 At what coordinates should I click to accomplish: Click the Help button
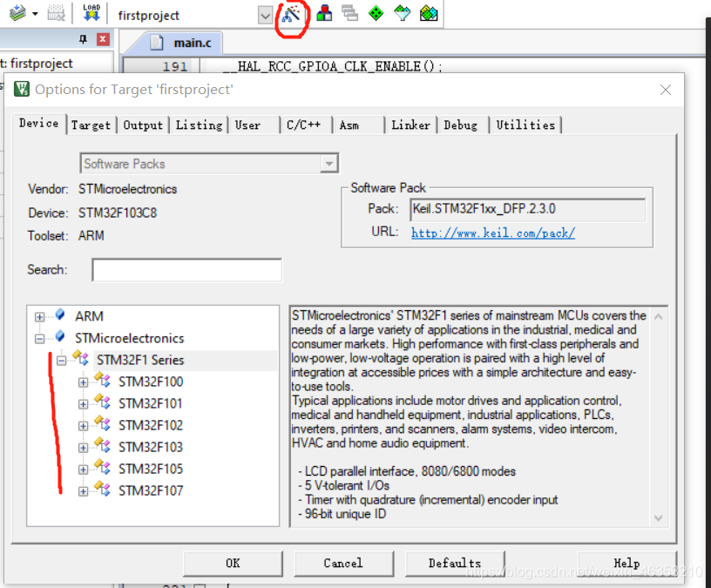tap(626, 563)
